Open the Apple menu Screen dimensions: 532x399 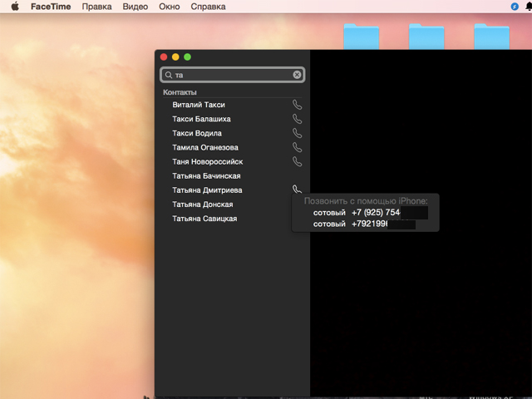pos(15,7)
